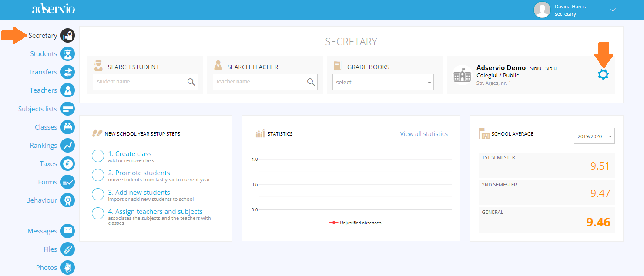Toggle the Create class step circle

click(x=98, y=156)
